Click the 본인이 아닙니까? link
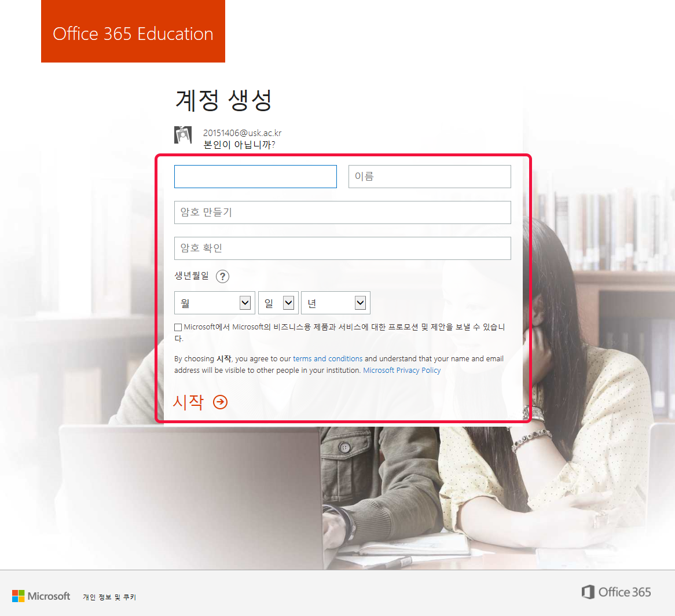 point(239,145)
